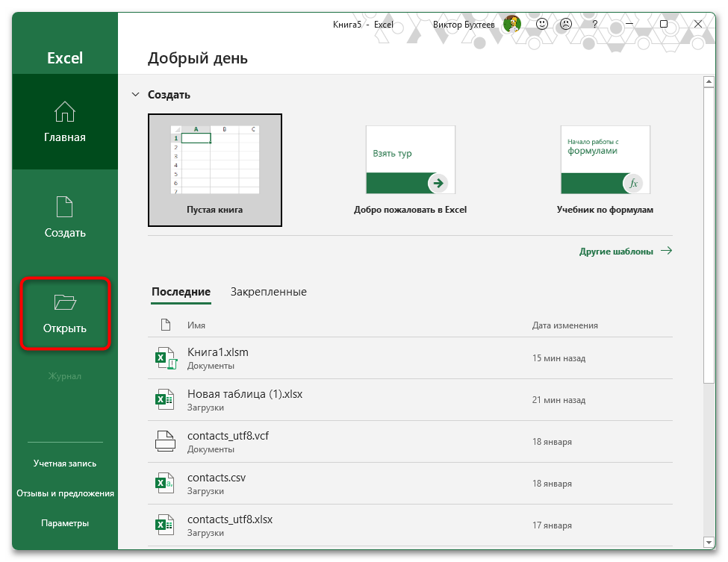Click the arrow button on Взять тур tile
This screenshot has width=728, height=562.
click(x=438, y=184)
